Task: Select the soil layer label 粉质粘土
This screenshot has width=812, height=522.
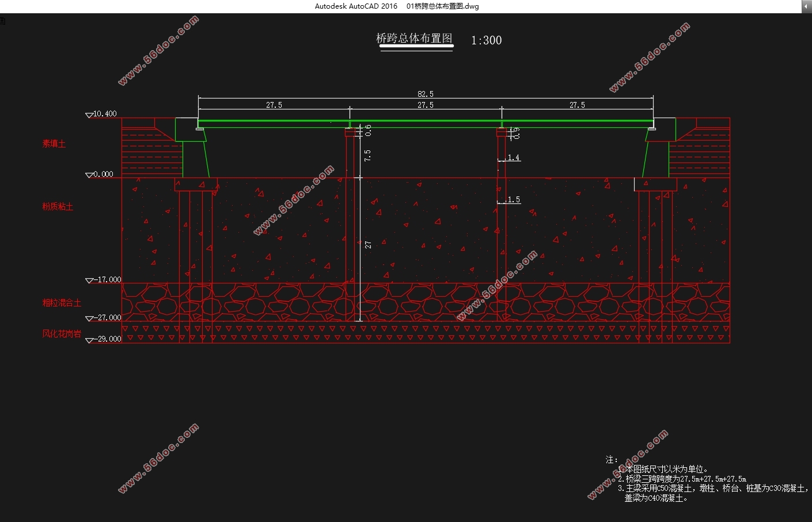Action: tap(58, 206)
